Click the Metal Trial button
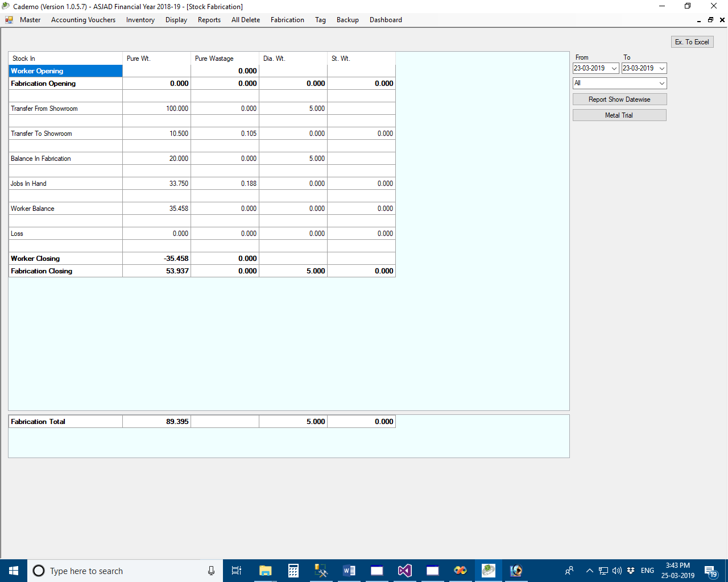 tap(619, 115)
